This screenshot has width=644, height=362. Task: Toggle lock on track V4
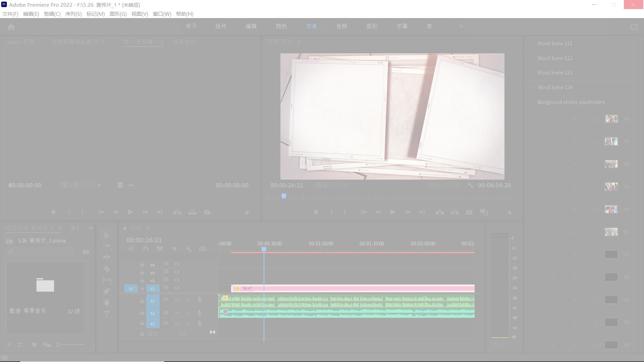point(142,264)
